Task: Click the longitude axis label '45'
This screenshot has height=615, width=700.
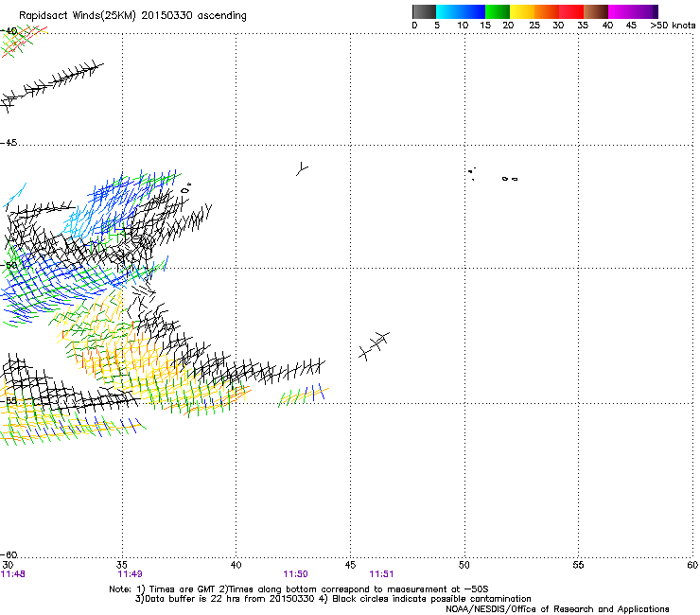Action: 350,565
